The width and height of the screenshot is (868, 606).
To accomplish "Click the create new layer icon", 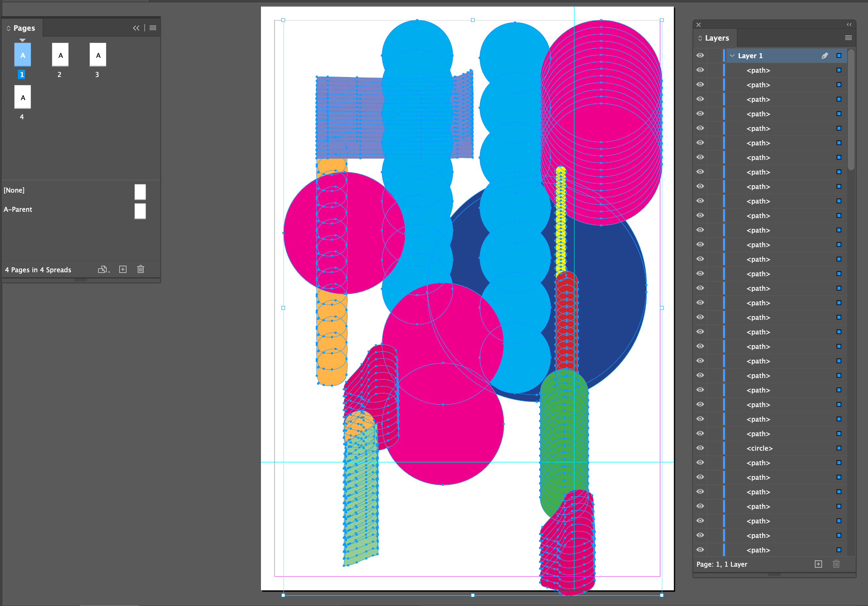I will point(818,564).
